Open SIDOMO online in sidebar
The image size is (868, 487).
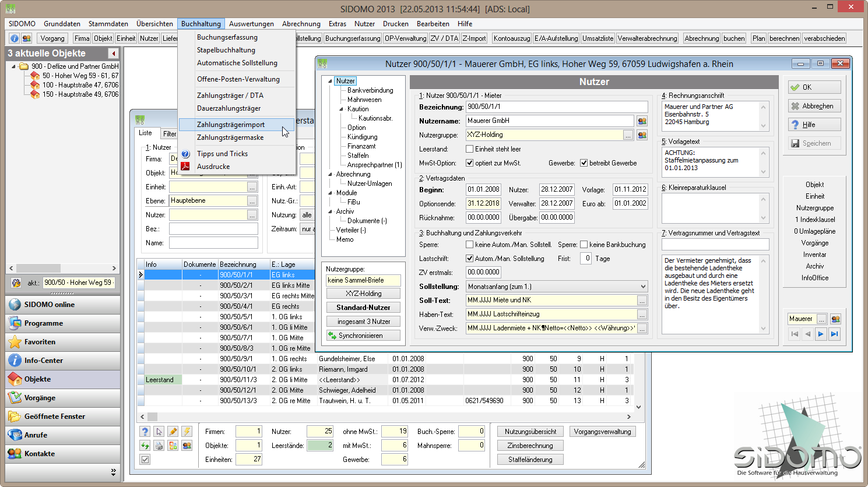point(63,305)
